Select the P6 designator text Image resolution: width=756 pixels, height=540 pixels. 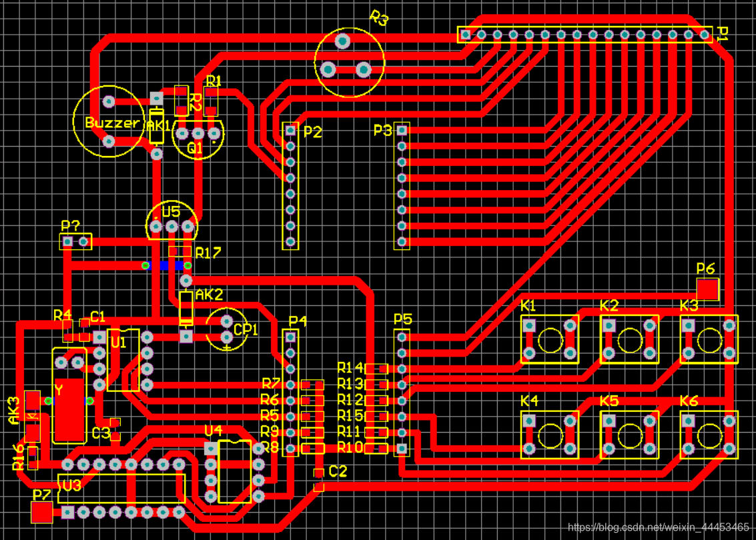pyautogui.click(x=705, y=268)
